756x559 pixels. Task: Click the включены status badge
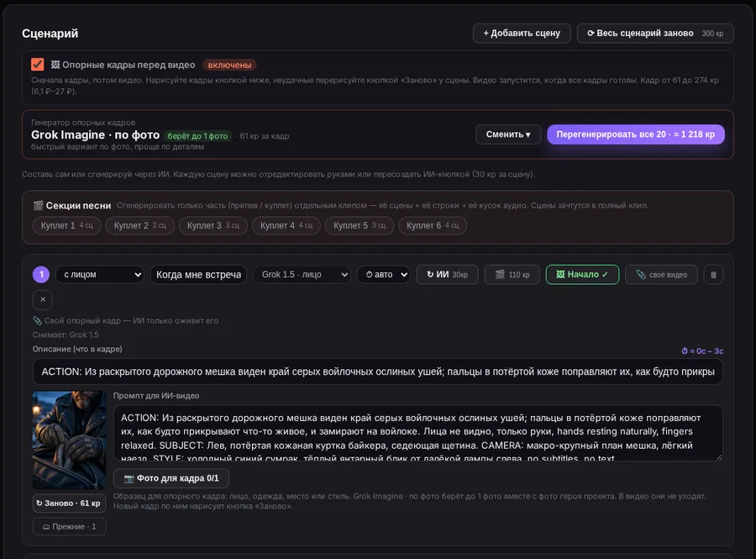pos(229,65)
